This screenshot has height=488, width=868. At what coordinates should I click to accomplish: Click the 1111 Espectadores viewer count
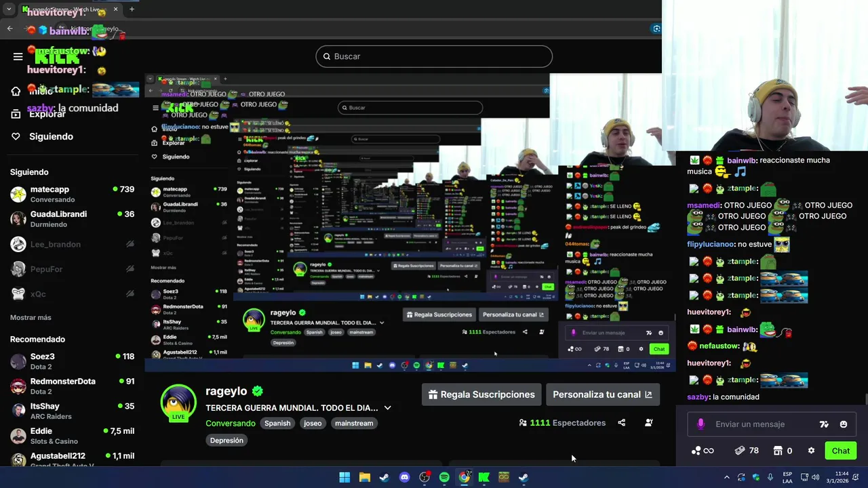pyautogui.click(x=562, y=423)
